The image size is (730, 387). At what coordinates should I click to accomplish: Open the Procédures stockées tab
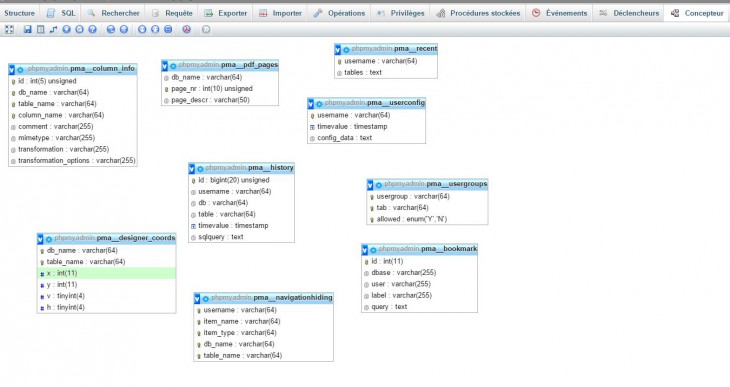click(478, 13)
